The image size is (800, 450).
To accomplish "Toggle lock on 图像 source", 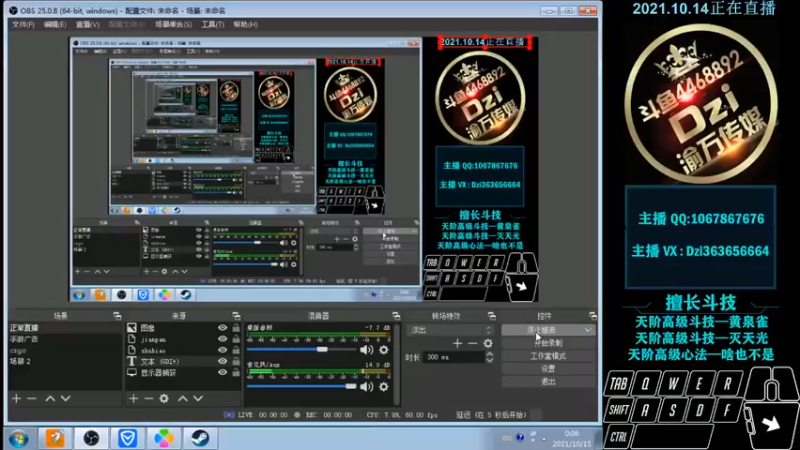I will click(236, 328).
